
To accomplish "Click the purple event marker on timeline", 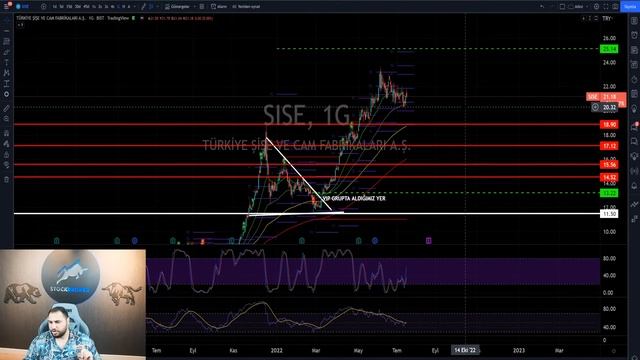I will pos(429,241).
